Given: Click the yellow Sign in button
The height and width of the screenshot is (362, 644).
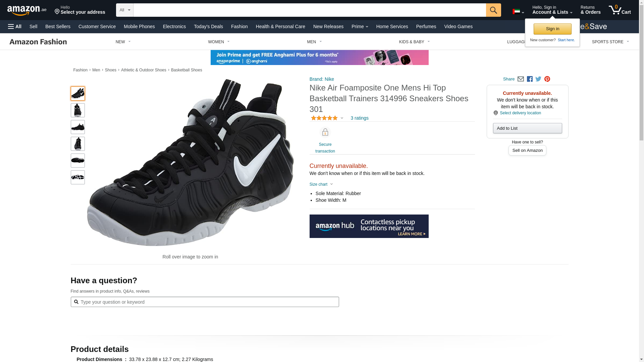Looking at the screenshot, I should (552, 29).
